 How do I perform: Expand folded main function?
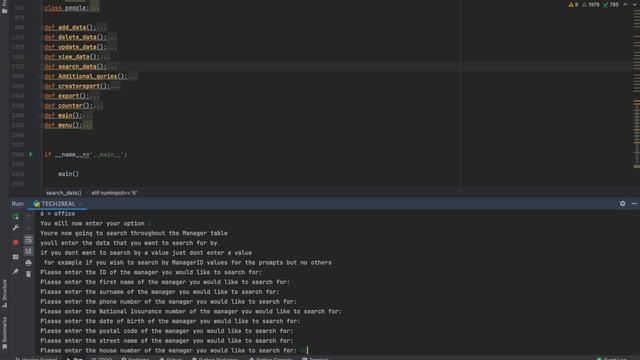pyautogui.click(x=87, y=116)
